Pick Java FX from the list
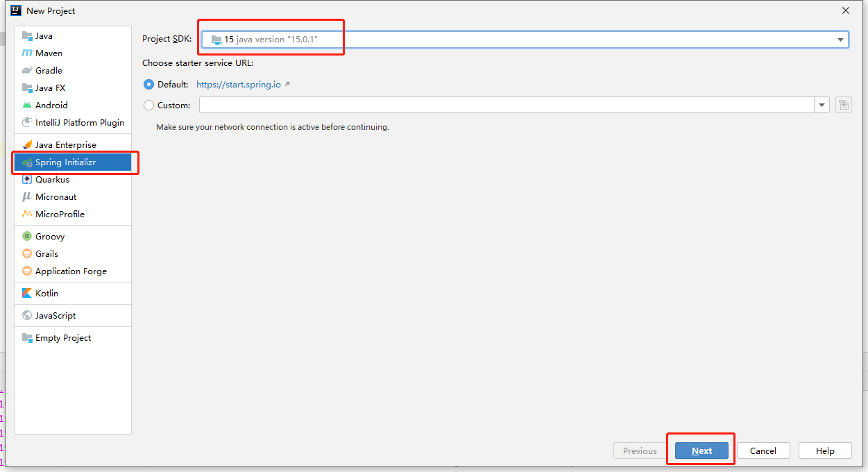This screenshot has height=472, width=868. click(73, 88)
